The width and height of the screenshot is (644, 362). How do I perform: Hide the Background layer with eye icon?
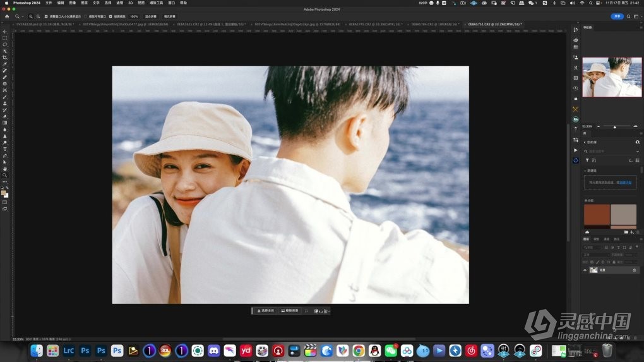click(x=585, y=270)
